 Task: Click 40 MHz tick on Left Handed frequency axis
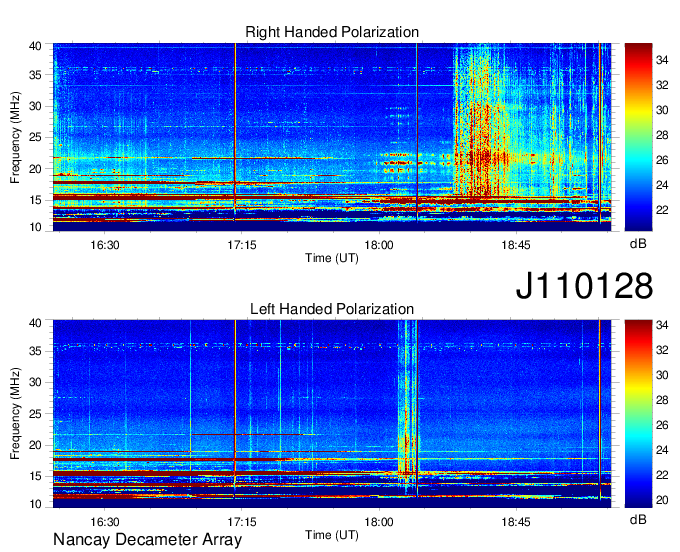click(36, 323)
